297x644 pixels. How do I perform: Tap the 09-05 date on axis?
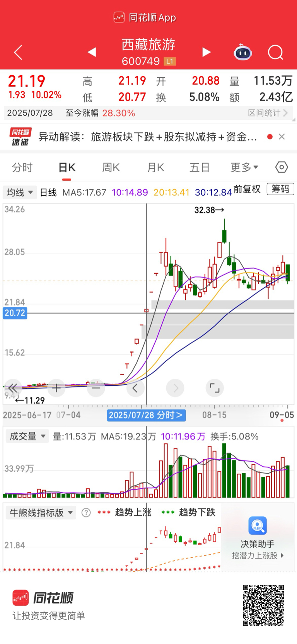click(282, 415)
